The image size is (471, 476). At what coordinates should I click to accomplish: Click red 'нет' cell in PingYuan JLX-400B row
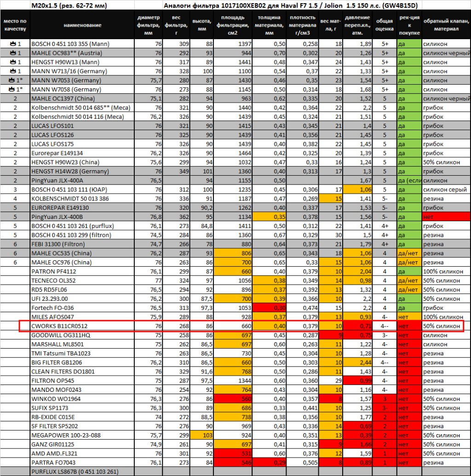[446, 217]
